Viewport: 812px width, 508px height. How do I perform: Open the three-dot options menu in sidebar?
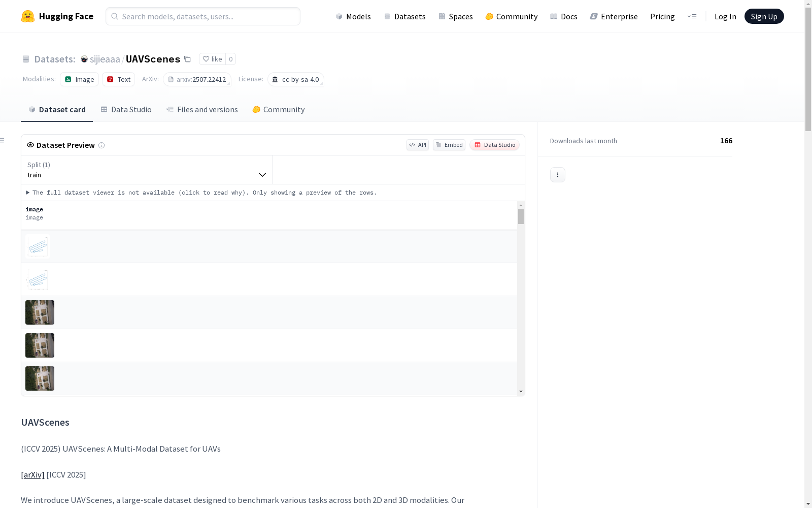[558, 175]
